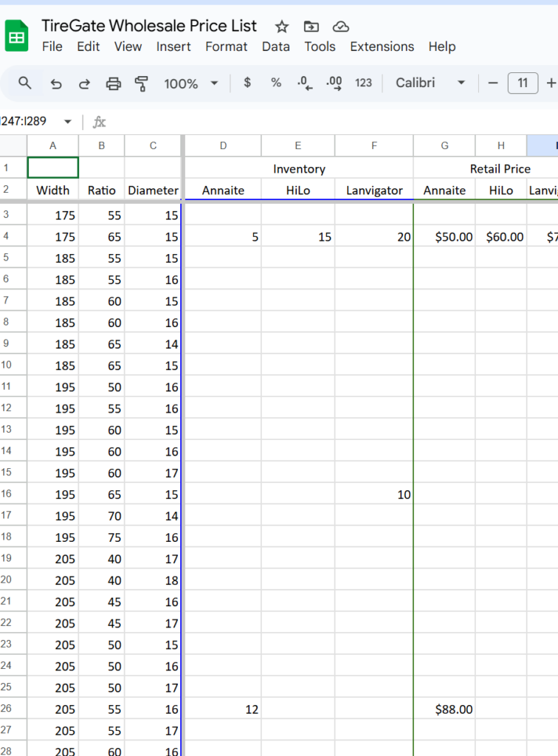Open the Edit menu
The height and width of the screenshot is (756, 558).
[x=88, y=47]
